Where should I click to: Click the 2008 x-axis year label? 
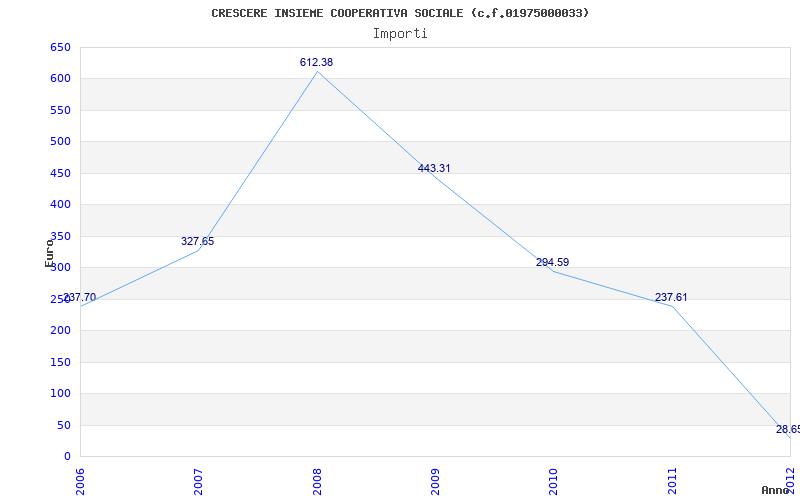pos(317,481)
